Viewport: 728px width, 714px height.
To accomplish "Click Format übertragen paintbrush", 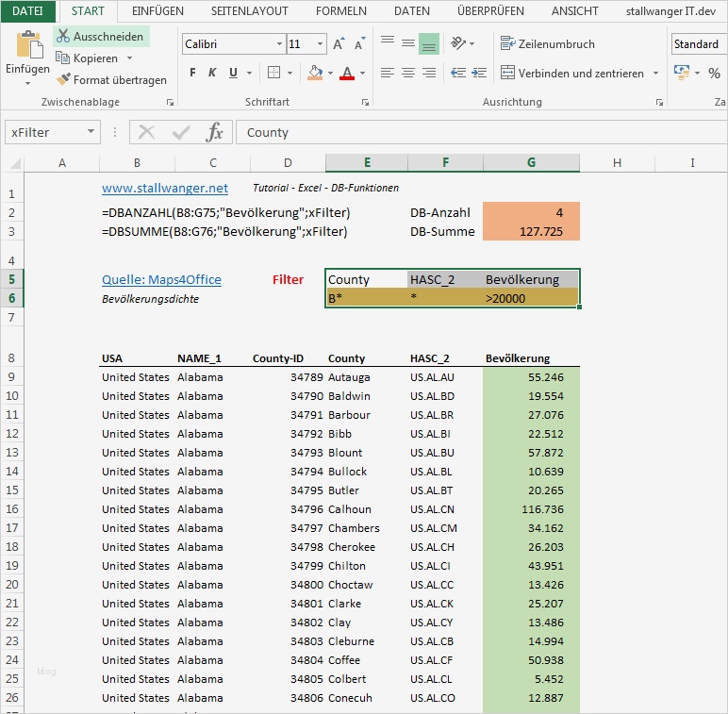I will pyautogui.click(x=111, y=80).
